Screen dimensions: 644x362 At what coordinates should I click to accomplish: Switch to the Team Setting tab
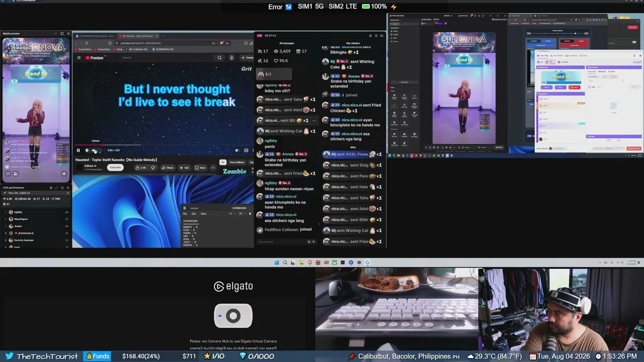pos(557,55)
